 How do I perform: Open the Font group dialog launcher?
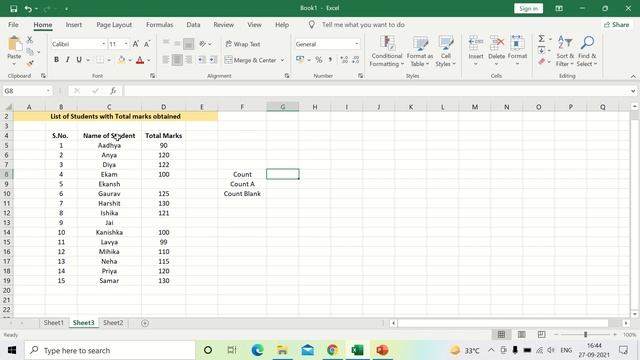pos(153,76)
